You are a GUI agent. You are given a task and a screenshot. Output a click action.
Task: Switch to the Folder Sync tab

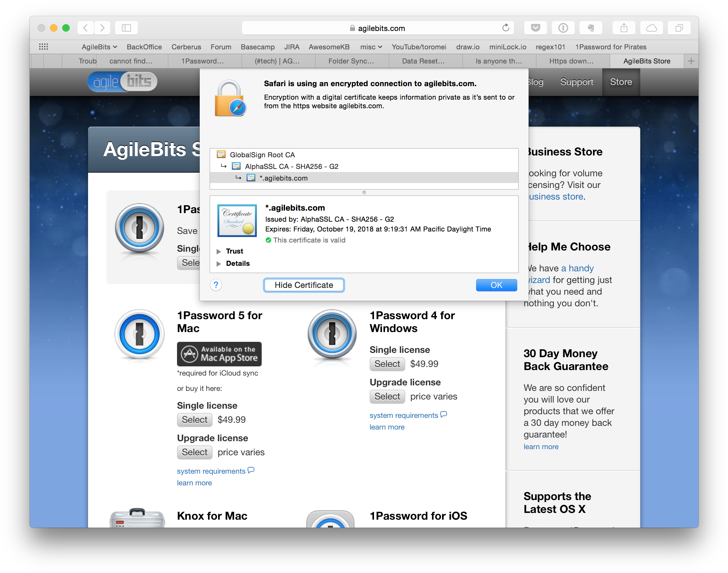351,61
